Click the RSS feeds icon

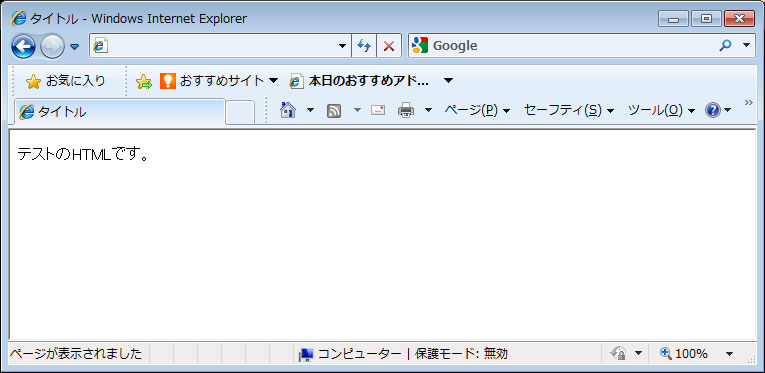click(334, 111)
